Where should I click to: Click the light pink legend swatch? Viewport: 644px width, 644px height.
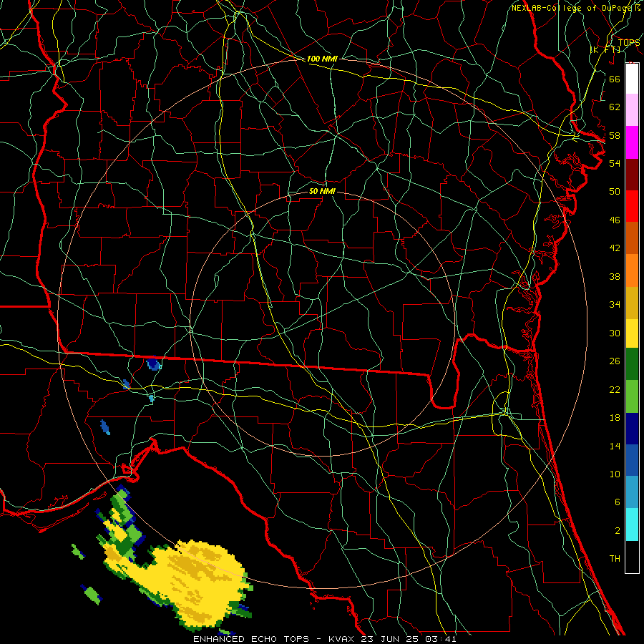pos(632,110)
